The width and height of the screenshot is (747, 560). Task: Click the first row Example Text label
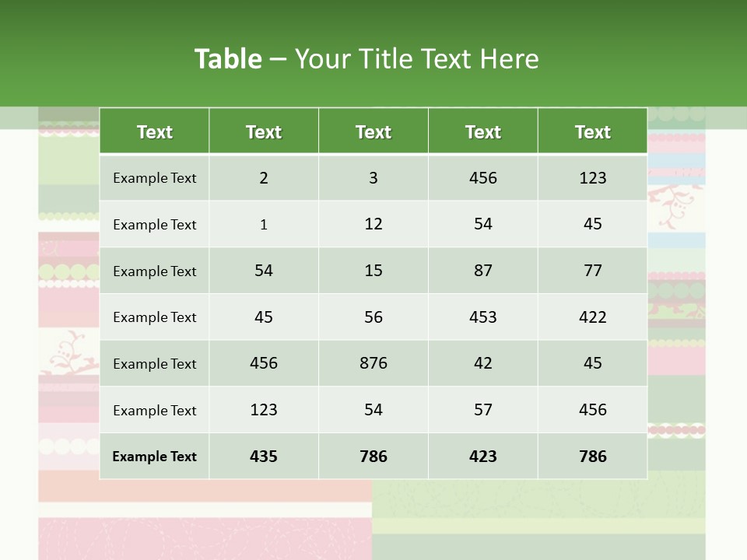(x=154, y=178)
